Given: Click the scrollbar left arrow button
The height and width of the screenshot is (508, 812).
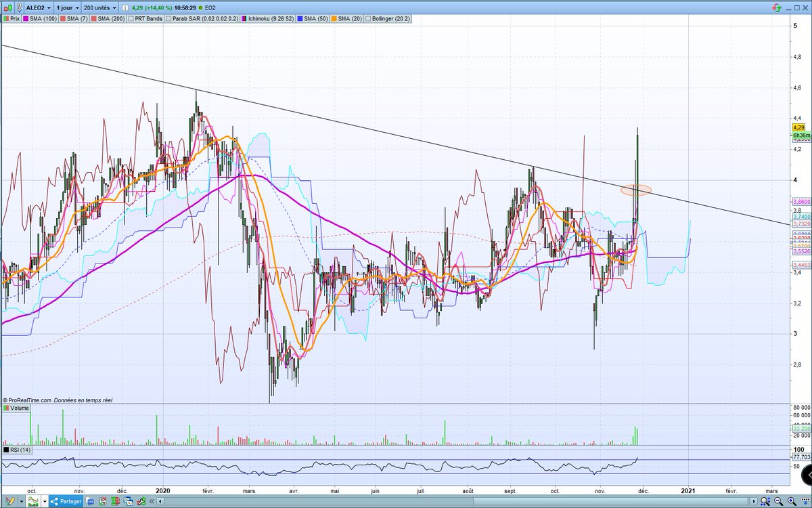Looking at the screenshot, I should (160, 501).
